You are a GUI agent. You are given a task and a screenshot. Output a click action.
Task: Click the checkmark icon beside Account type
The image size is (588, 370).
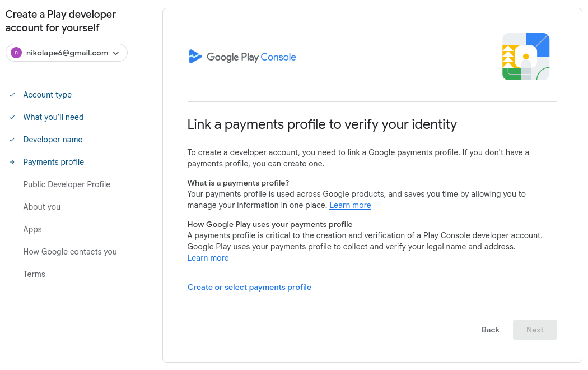12,95
